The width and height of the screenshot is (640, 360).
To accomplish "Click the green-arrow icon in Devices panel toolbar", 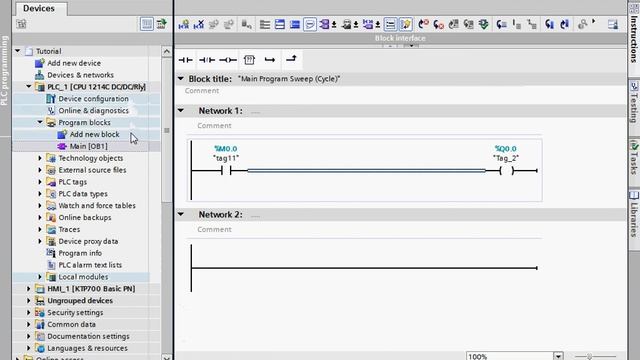I will (162, 24).
